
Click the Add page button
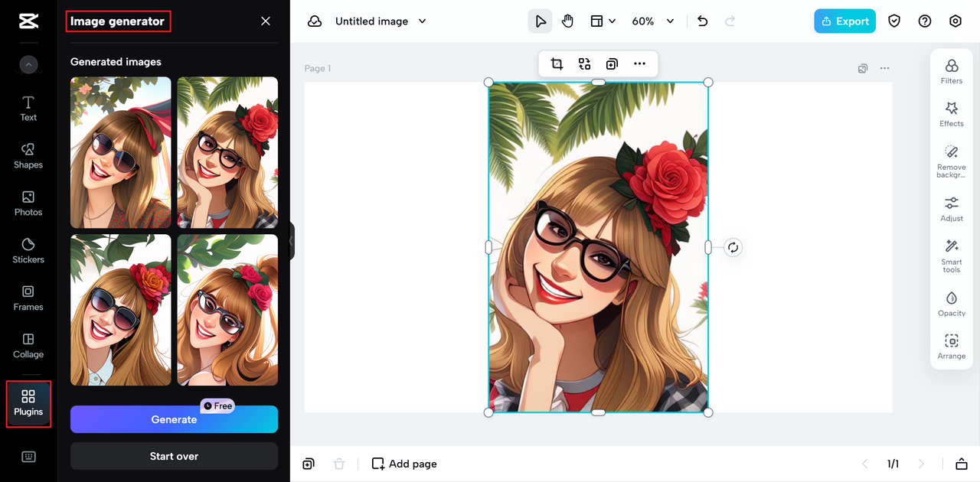click(404, 464)
